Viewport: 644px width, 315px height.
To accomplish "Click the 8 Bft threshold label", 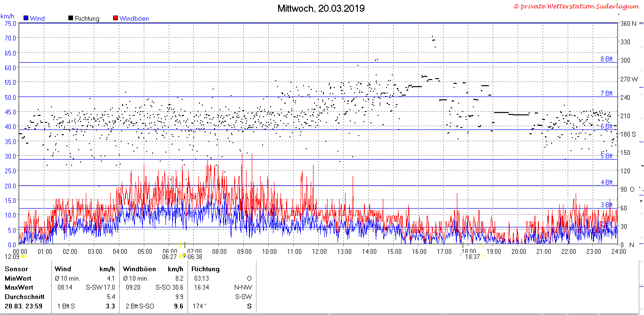I will [606, 59].
